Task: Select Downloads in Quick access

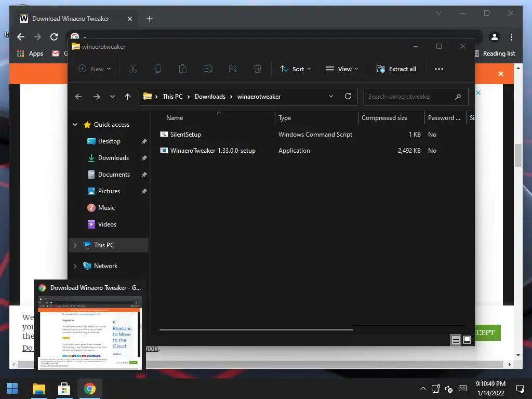Action: click(113, 158)
